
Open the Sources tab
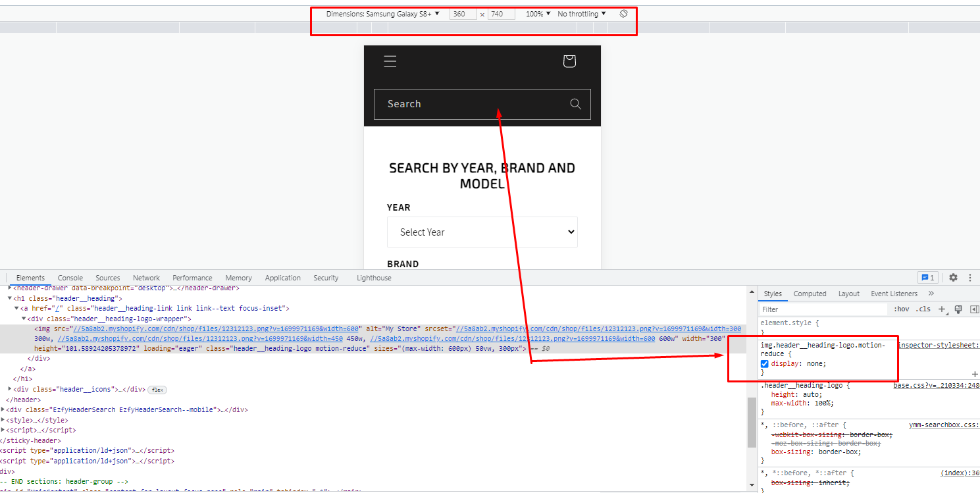108,278
